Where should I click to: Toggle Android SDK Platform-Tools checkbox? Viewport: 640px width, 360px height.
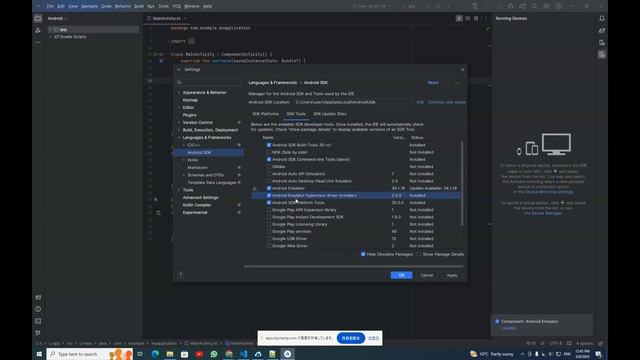click(269, 202)
